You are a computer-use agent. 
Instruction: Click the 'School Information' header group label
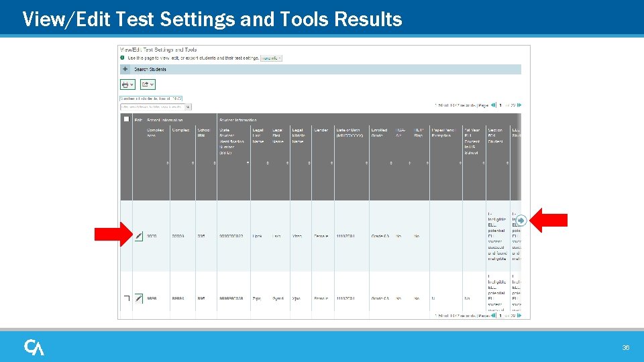pyautogui.click(x=165, y=120)
